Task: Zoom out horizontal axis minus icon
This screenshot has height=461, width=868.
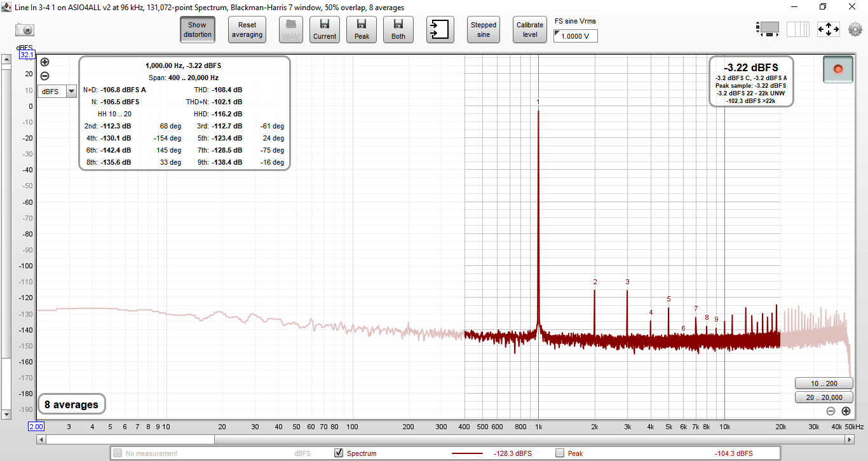Action: [831, 411]
